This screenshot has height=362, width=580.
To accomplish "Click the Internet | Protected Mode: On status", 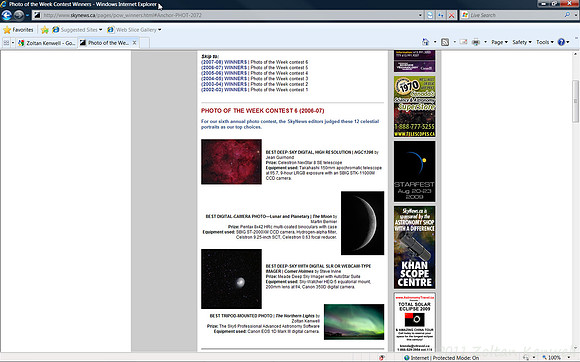I will coord(441,358).
